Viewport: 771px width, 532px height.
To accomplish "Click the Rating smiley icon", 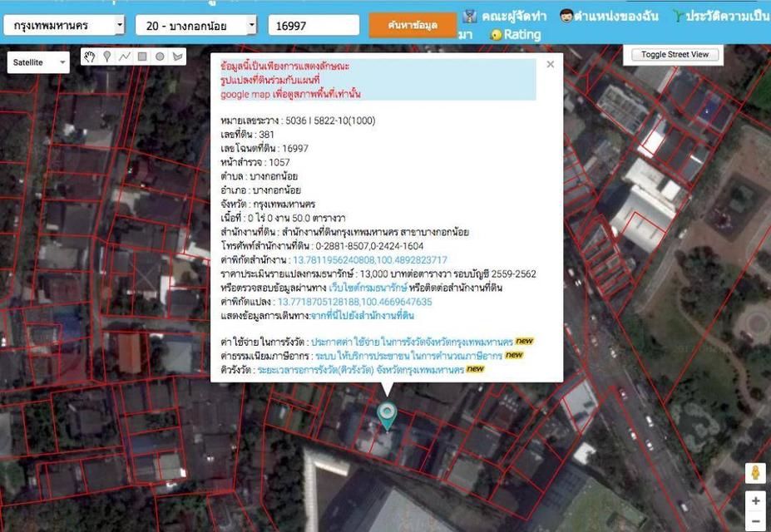I will 496,35.
